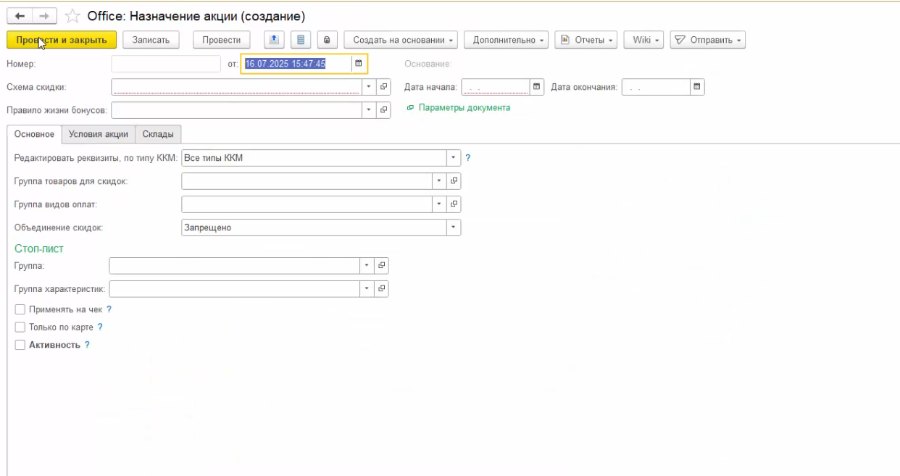Screen dimensions: 900x476
Task: Expand Стоп-лист Группа dropdown arrow
Action: tap(366, 265)
